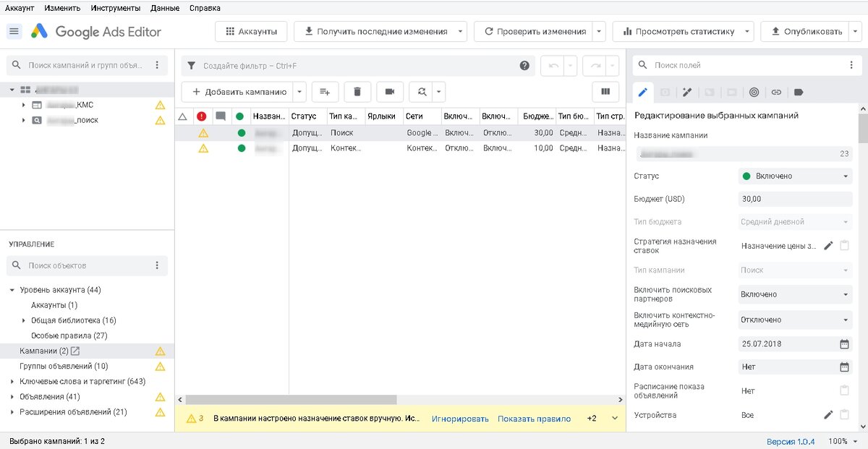
Task: Delete selected campaign with trash icon
Action: click(x=357, y=92)
